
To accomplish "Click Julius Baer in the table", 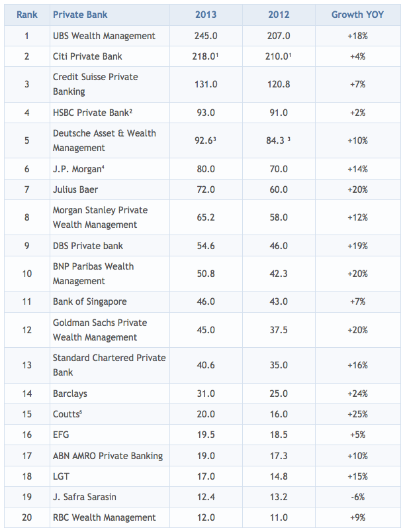I will click(x=75, y=189).
